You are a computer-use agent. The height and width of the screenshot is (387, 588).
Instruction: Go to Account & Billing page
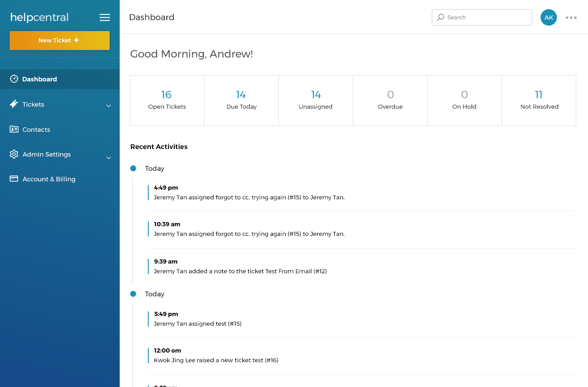click(x=49, y=179)
